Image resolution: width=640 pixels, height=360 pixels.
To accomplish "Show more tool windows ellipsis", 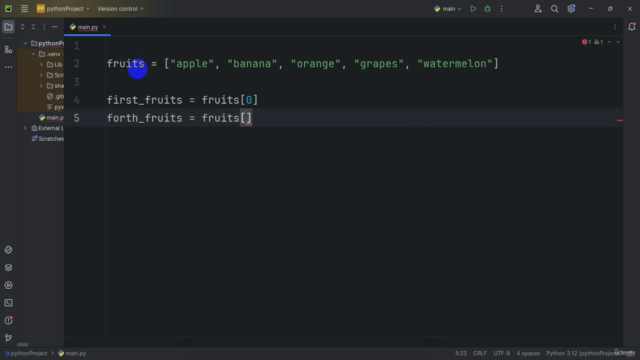I will 8,67.
